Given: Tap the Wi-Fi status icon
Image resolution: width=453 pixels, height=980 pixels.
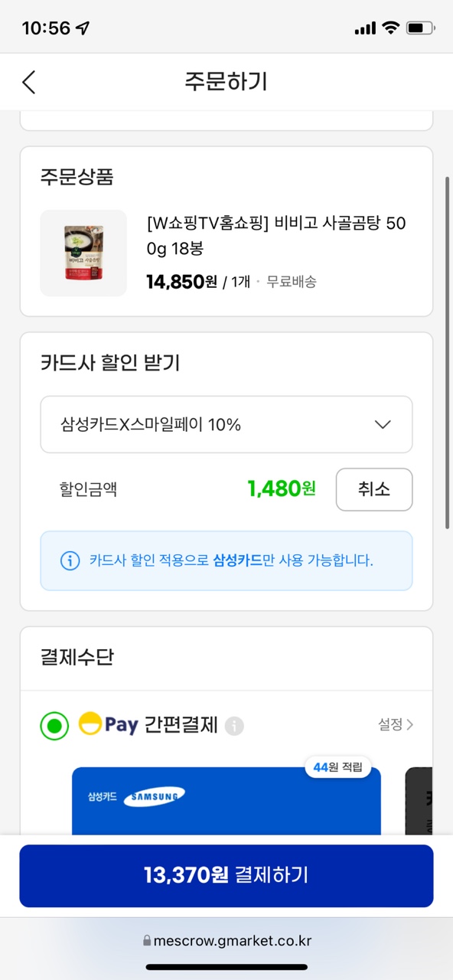Looking at the screenshot, I should 390,28.
